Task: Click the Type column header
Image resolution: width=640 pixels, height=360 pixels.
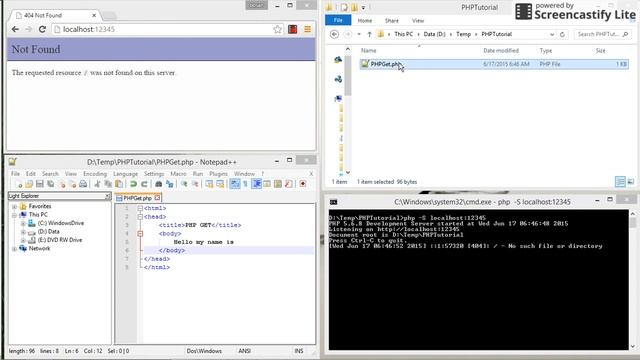Action: (546, 51)
